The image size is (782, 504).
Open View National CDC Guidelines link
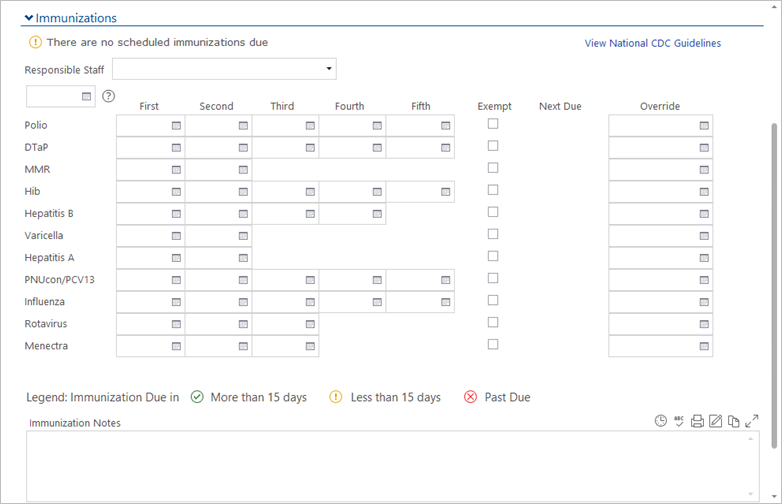(652, 43)
